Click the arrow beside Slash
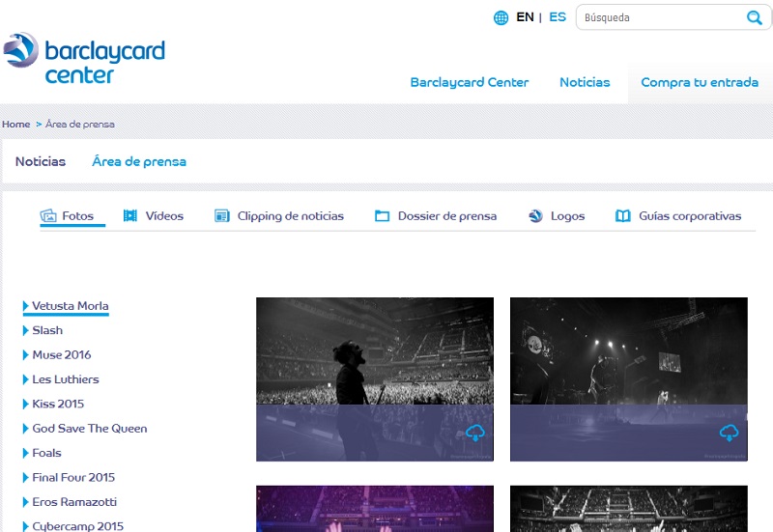Image resolution: width=773 pixels, height=532 pixels. click(26, 330)
